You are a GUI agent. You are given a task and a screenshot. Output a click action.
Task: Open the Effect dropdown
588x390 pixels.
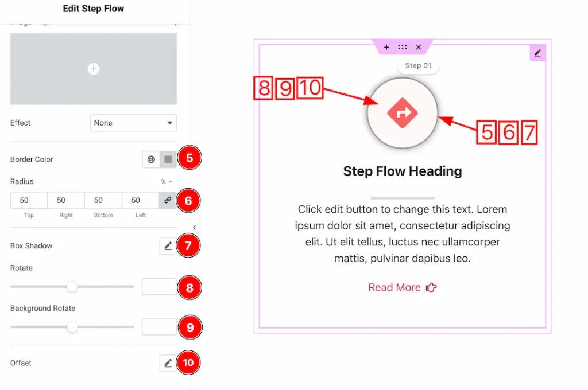(x=133, y=123)
